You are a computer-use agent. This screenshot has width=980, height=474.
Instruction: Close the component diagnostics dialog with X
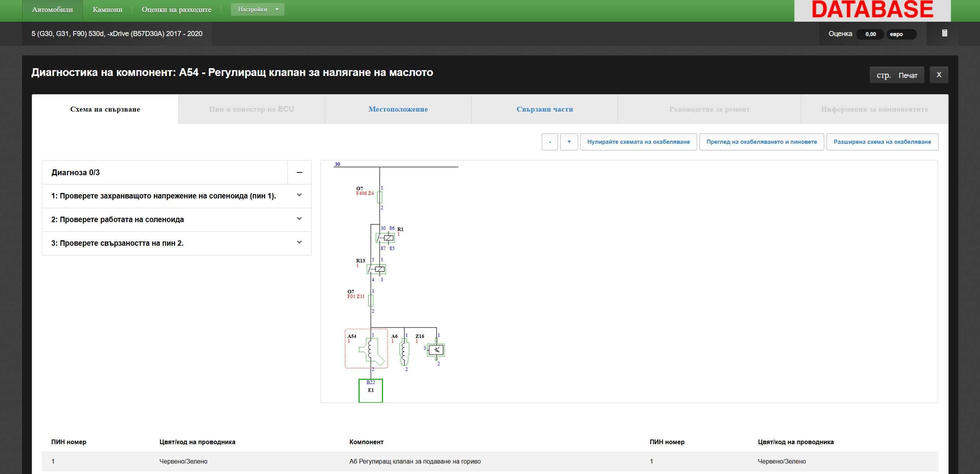[939, 75]
